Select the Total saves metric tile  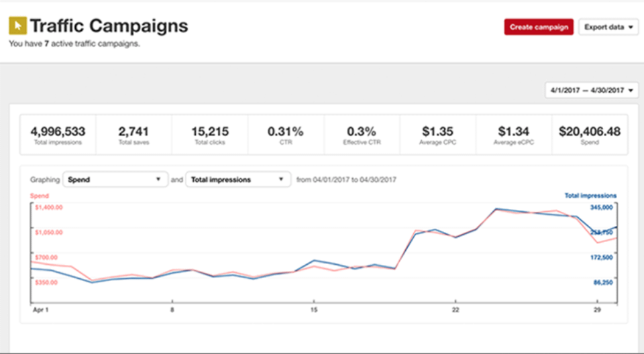[134, 135]
